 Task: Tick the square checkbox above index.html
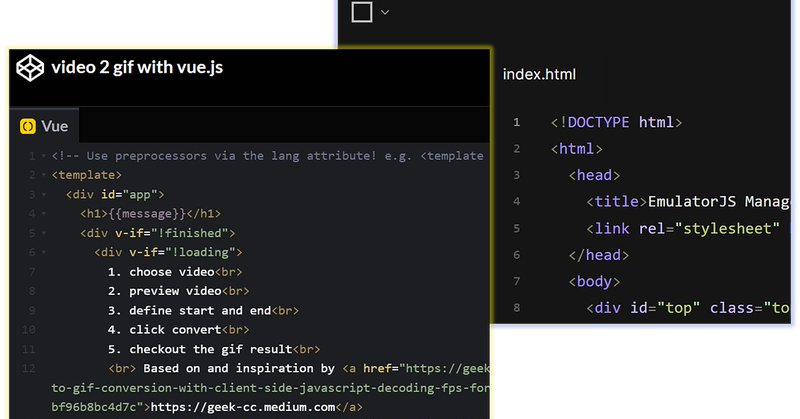(x=362, y=12)
